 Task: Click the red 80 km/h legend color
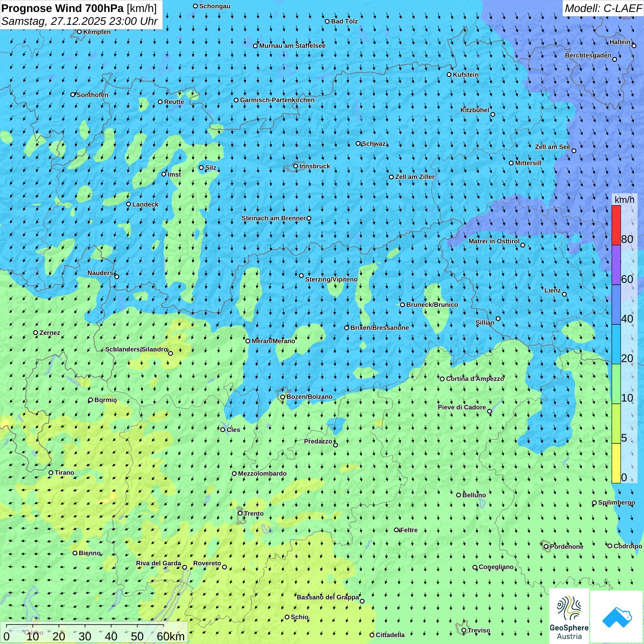616,225
